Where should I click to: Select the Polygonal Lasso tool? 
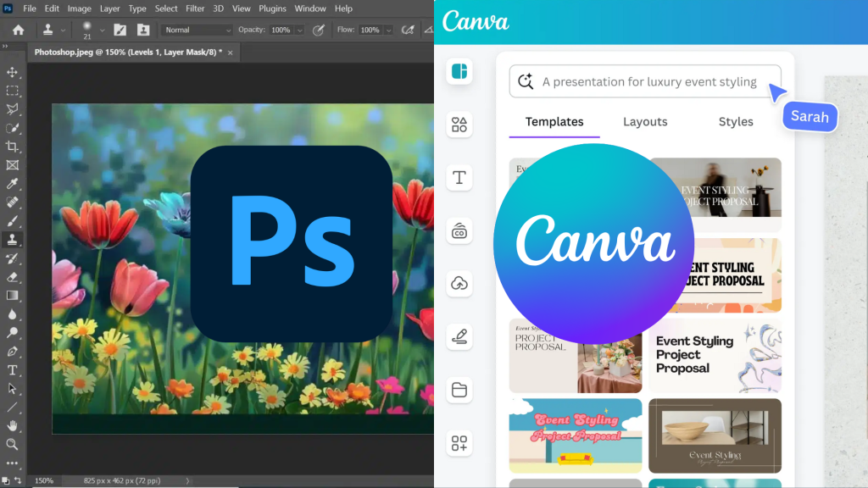tap(12, 109)
